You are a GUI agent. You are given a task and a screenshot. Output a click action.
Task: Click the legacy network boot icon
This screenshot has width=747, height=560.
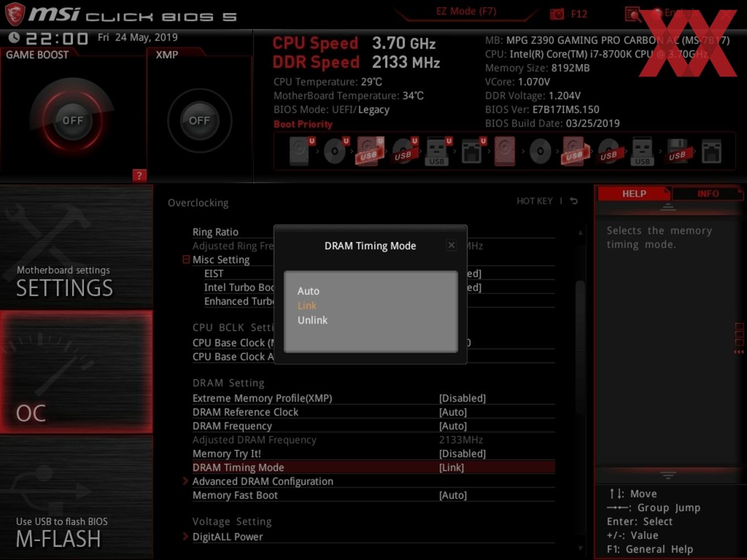point(711,151)
